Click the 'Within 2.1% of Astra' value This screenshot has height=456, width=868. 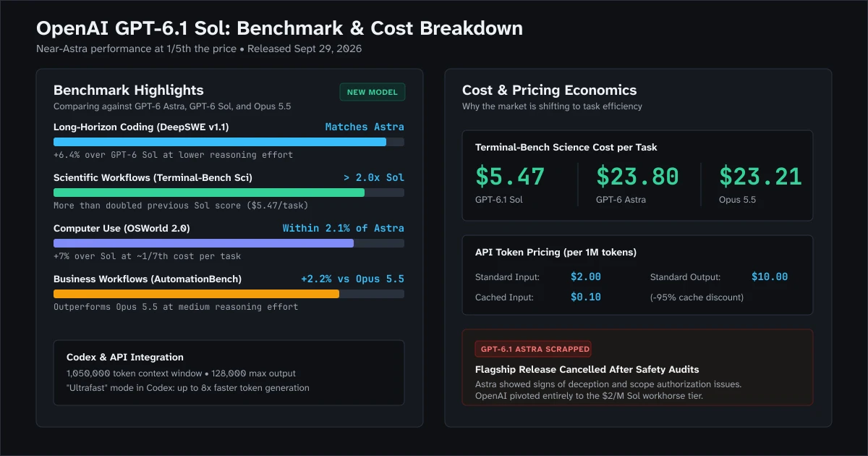coord(344,228)
